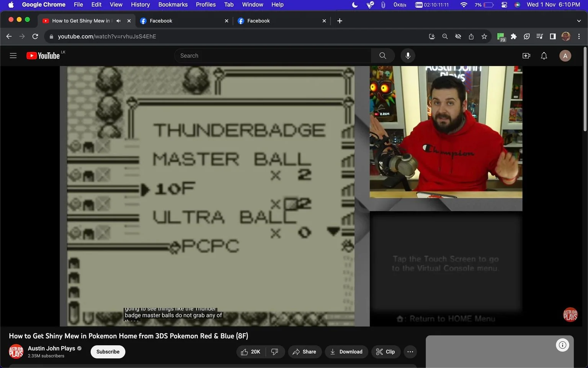Click the YouTube search magnifier button
This screenshot has height=368, width=588.
coord(382,56)
